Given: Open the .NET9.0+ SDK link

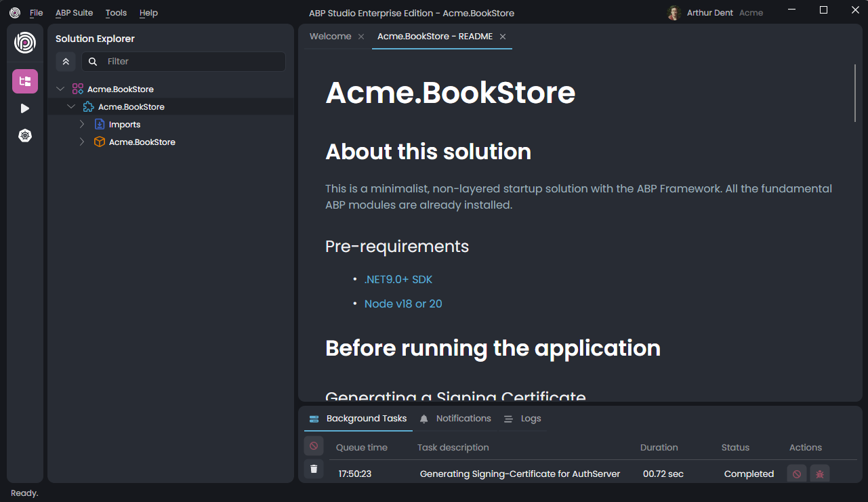Looking at the screenshot, I should 398,278.
